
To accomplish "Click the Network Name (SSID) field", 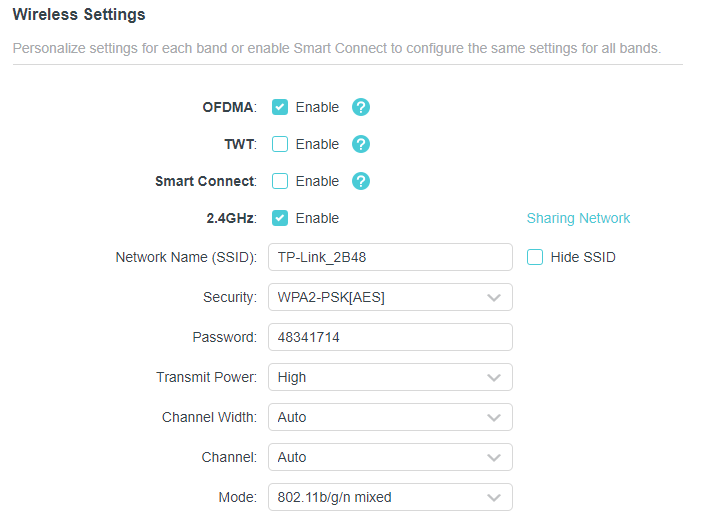I will pyautogui.click(x=389, y=257).
